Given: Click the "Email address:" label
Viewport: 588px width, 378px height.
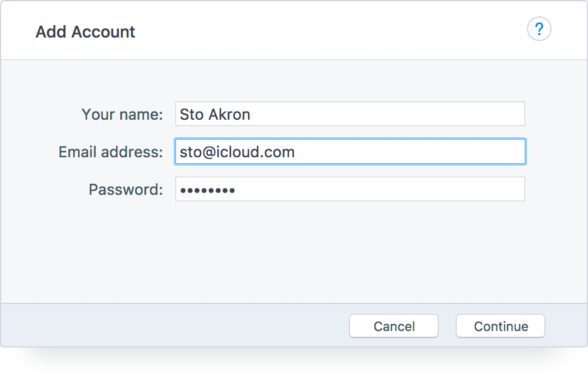Looking at the screenshot, I should click(111, 152).
